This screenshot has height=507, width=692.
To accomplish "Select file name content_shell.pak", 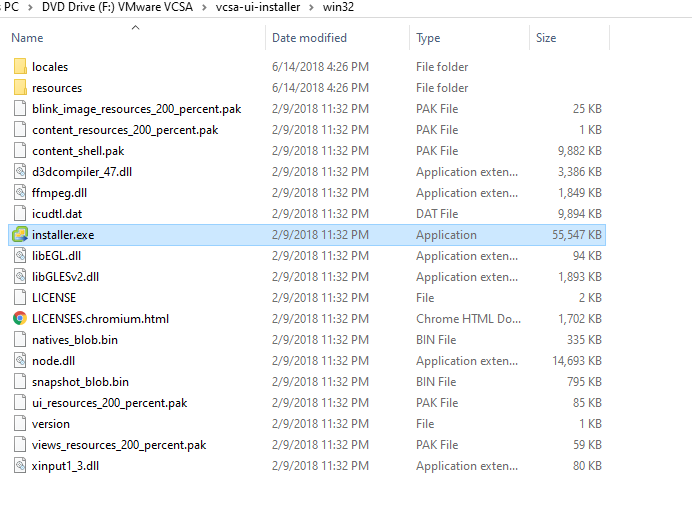I will [x=78, y=151].
